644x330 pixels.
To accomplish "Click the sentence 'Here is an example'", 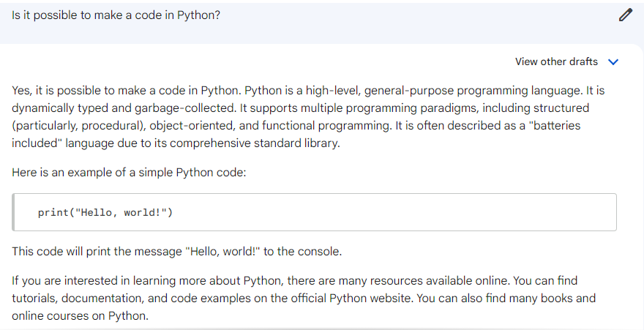I will [129, 173].
